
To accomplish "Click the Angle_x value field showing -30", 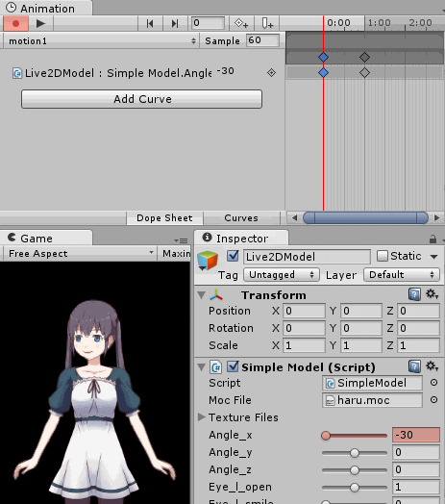I will point(416,435).
